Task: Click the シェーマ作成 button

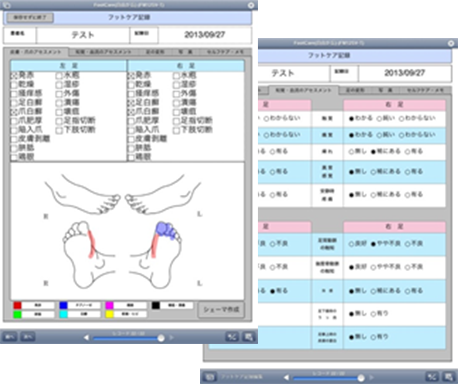Action: coord(221,310)
